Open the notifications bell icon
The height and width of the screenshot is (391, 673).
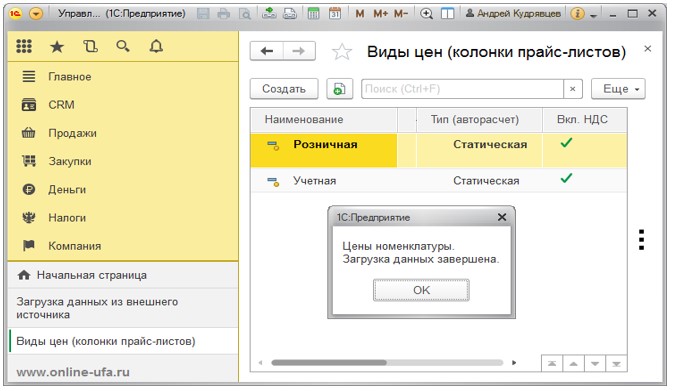[x=156, y=46]
